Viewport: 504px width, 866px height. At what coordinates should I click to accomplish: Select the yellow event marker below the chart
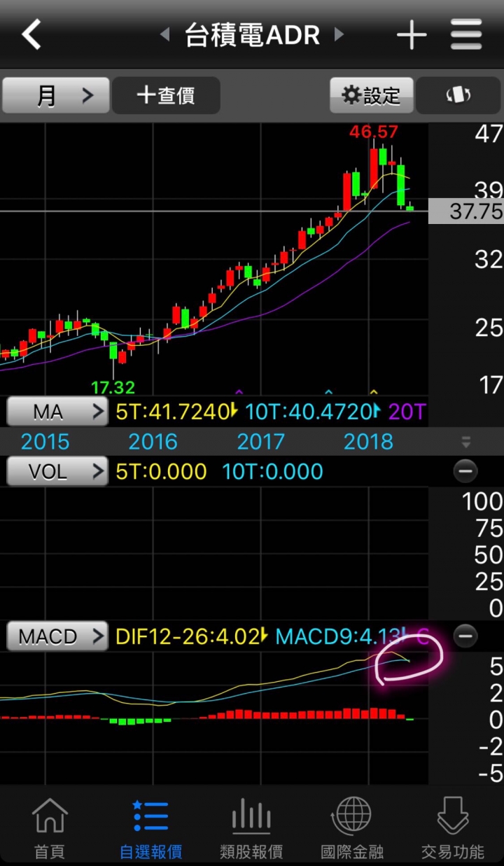[x=374, y=391]
